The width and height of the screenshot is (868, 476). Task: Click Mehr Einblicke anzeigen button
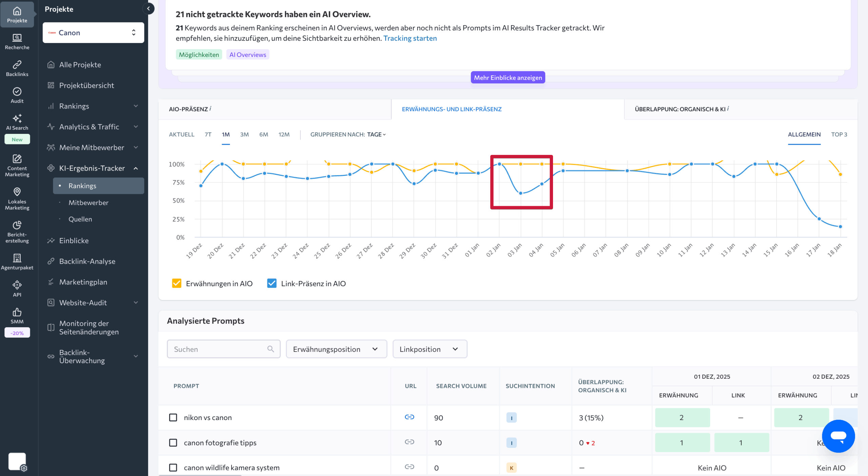(x=508, y=78)
